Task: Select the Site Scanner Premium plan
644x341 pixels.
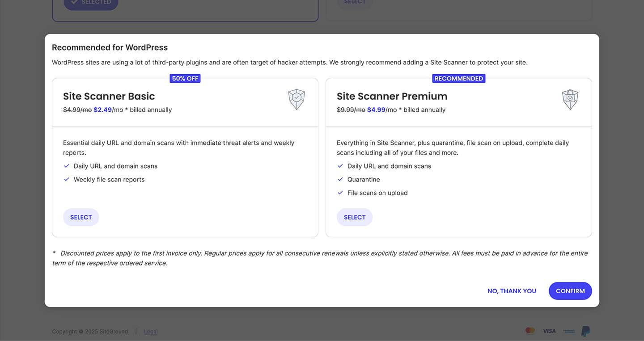Action: pyautogui.click(x=355, y=217)
